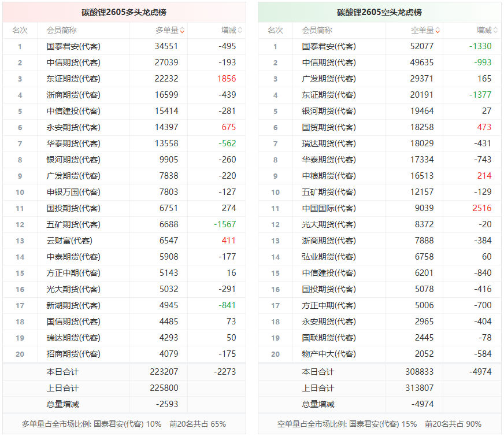Sort long table by 增减 sort arrows
The image size is (504, 436).
pos(240,31)
